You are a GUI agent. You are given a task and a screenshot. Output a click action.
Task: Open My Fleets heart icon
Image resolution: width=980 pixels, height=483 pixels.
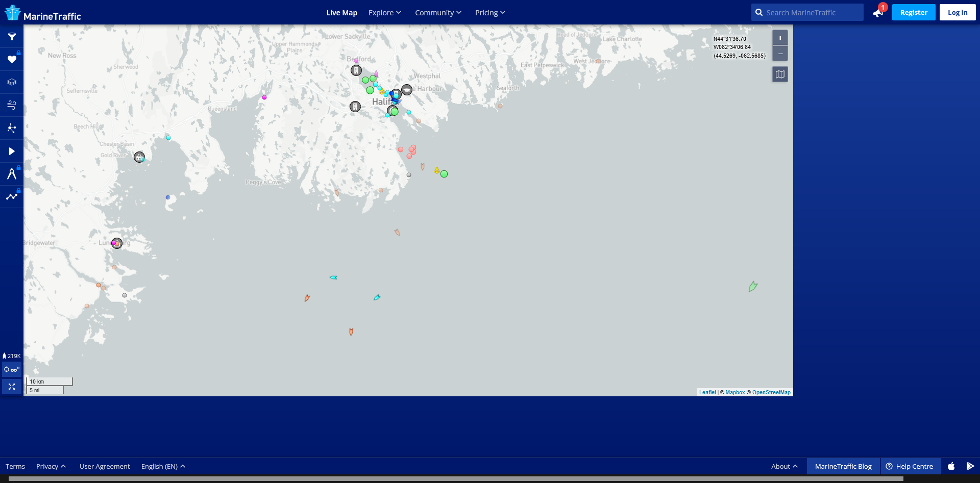(x=12, y=59)
